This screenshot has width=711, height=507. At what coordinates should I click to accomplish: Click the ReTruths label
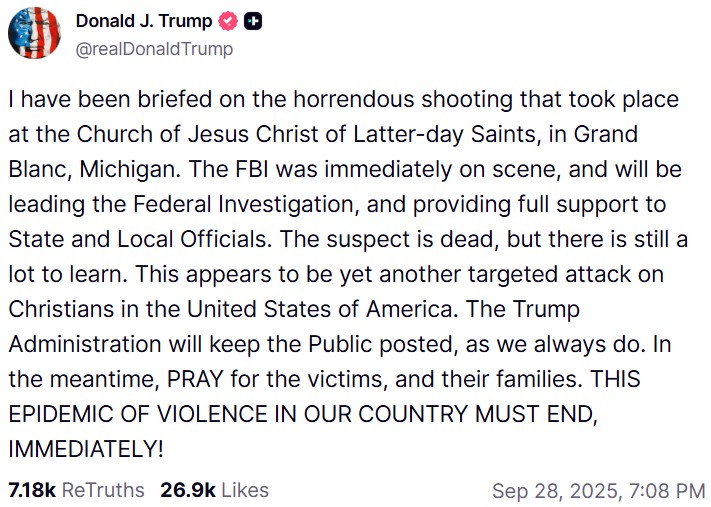pyautogui.click(x=103, y=490)
